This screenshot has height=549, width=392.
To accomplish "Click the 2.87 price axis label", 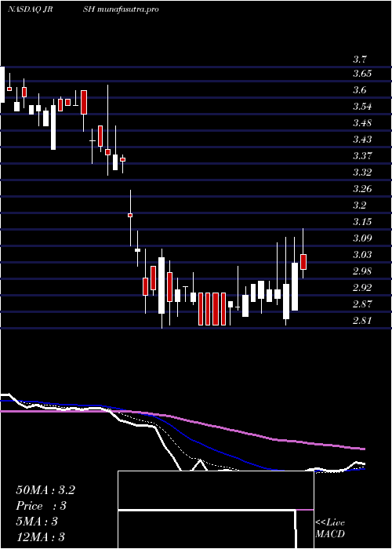I will (362, 304).
